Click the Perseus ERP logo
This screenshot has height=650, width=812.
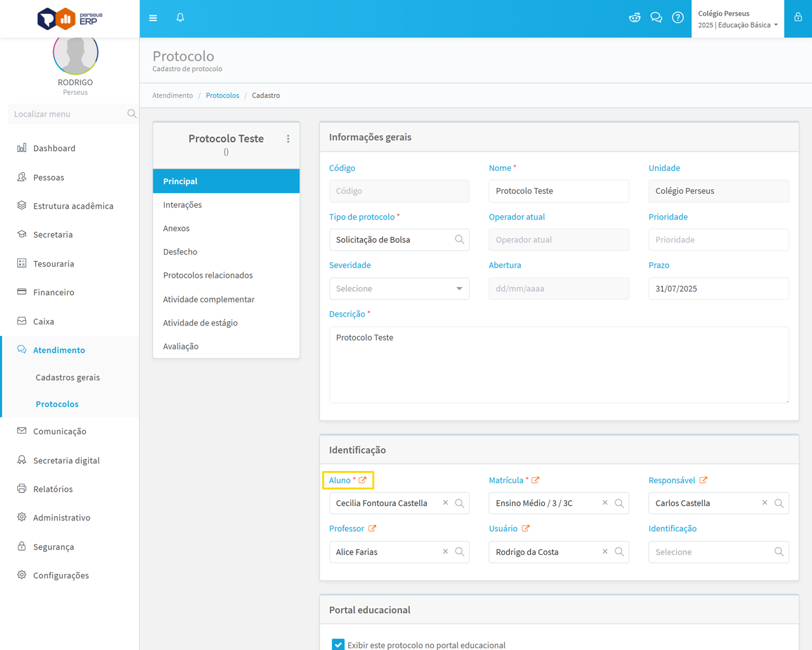[70, 18]
